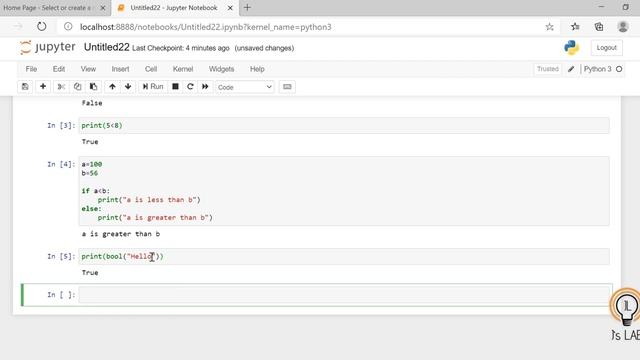Cut selected cells with scissors icon

pyautogui.click(x=61, y=87)
